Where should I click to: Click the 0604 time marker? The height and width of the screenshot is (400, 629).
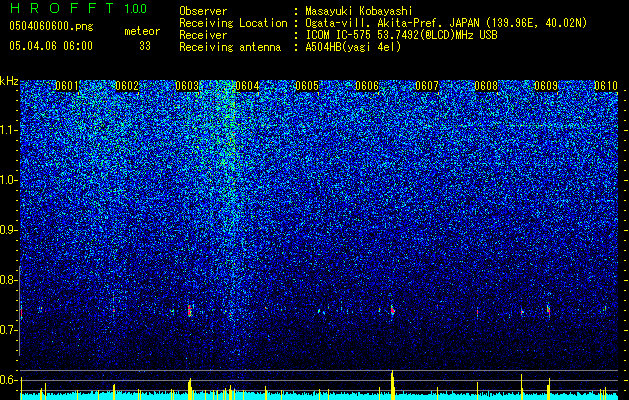(x=247, y=86)
